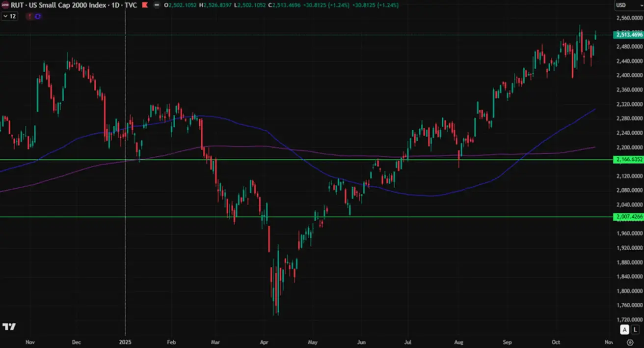Select the 2,007.4266 horizontal line price label
644x348 pixels.
coord(628,217)
